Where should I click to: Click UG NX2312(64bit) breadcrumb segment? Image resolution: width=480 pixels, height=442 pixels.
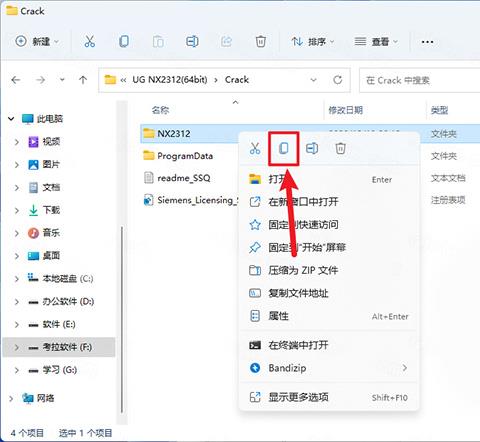[170, 80]
